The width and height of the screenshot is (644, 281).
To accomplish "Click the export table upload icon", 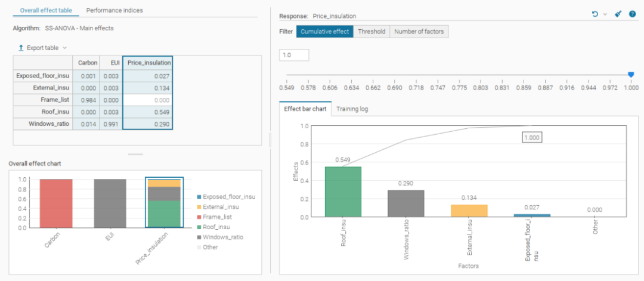I will click(21, 48).
